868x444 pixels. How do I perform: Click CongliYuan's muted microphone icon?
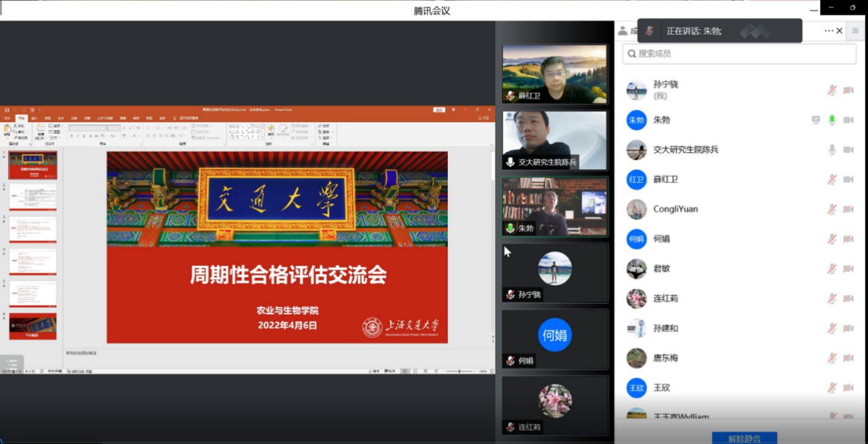pyautogui.click(x=832, y=209)
